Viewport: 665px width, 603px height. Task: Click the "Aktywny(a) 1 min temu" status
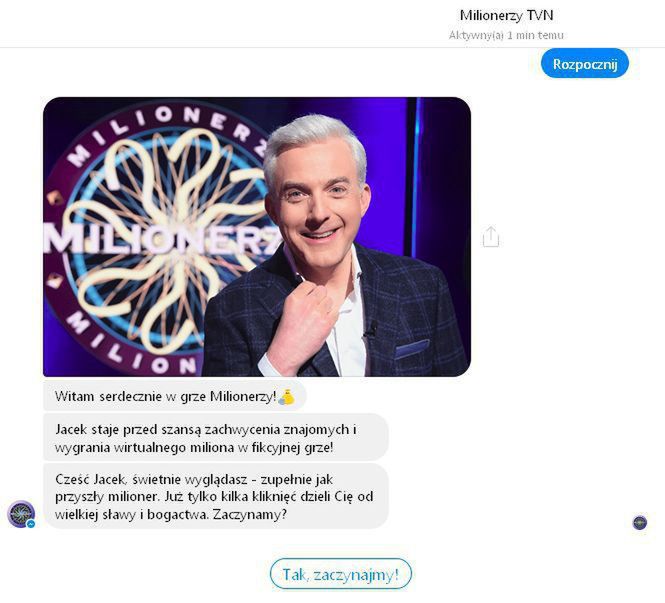[506, 35]
